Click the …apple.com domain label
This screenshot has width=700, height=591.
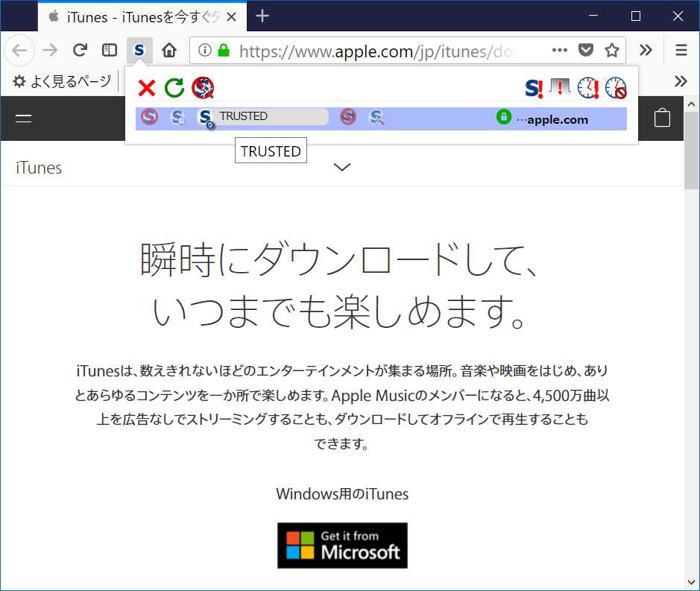click(552, 120)
